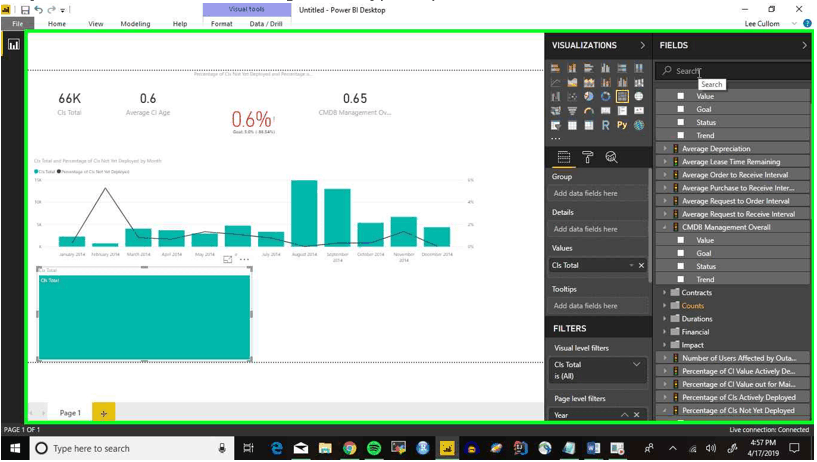Open the Format paint roller tab

tap(588, 157)
